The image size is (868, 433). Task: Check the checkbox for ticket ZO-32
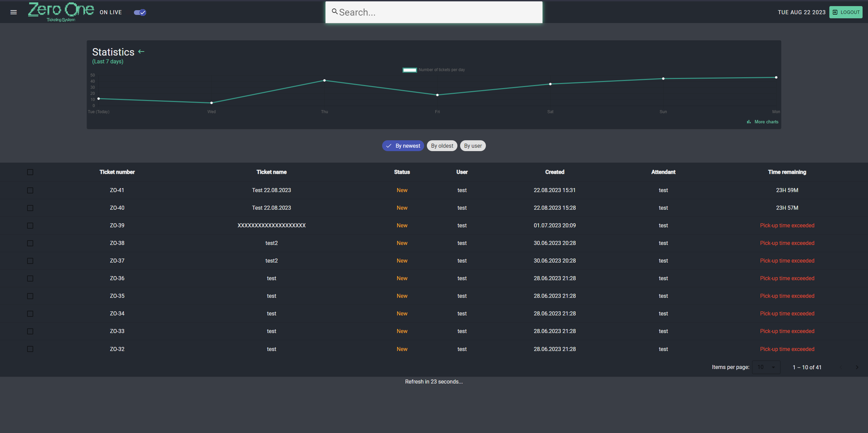point(30,349)
